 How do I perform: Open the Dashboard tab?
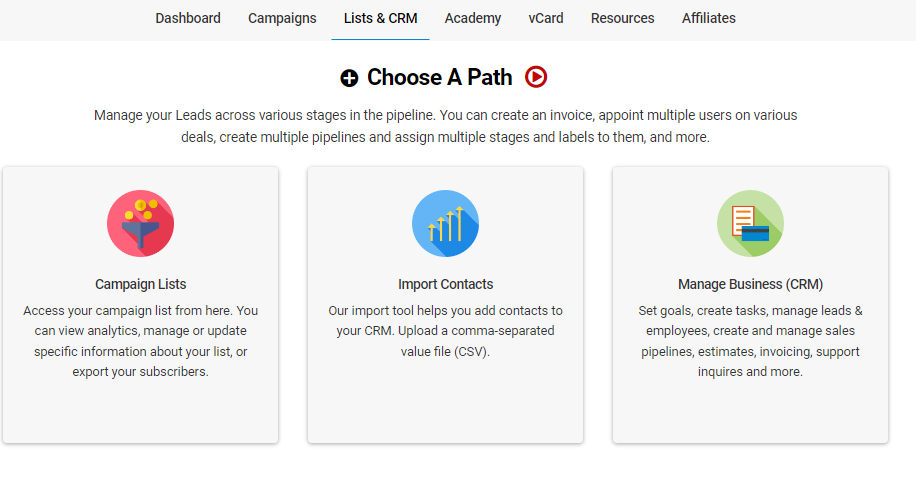(x=188, y=19)
